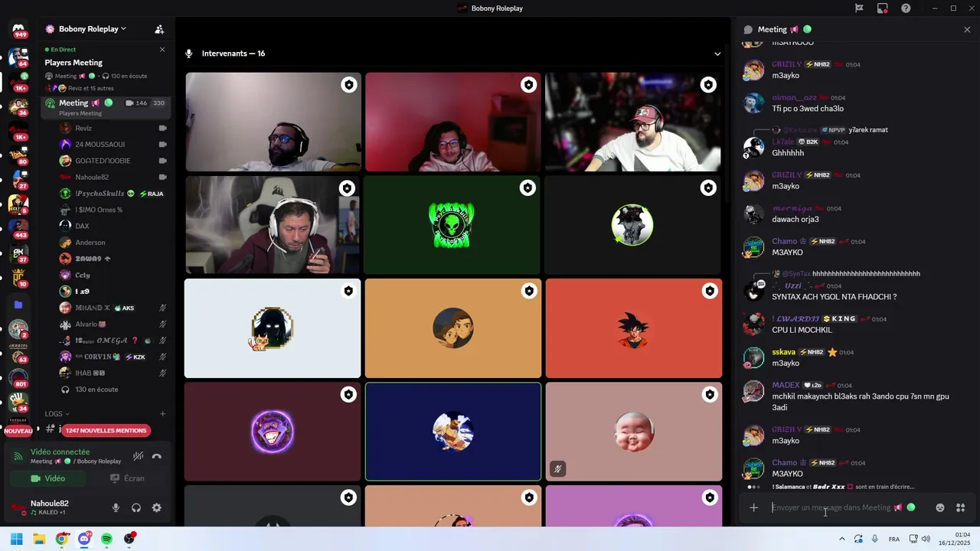Open the emoji picker in chat input
The image size is (980, 551).
940,507
